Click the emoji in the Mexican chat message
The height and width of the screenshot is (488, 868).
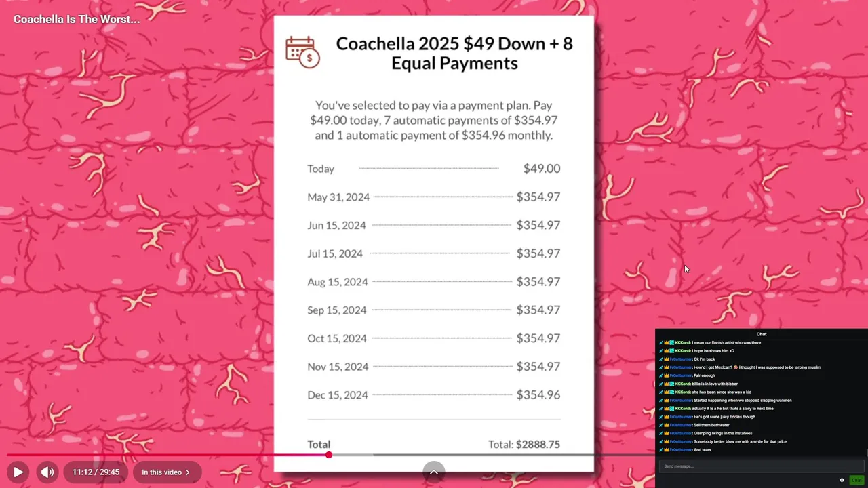(x=736, y=367)
